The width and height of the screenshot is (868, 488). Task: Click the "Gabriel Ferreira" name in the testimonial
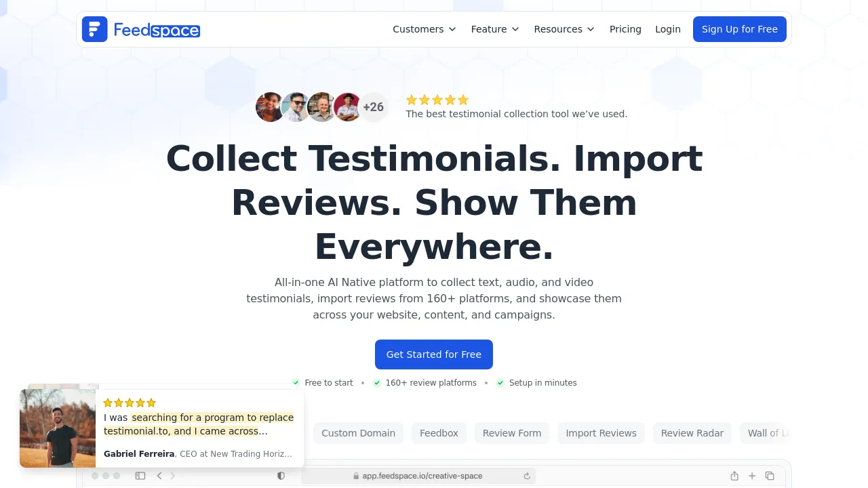(139, 454)
